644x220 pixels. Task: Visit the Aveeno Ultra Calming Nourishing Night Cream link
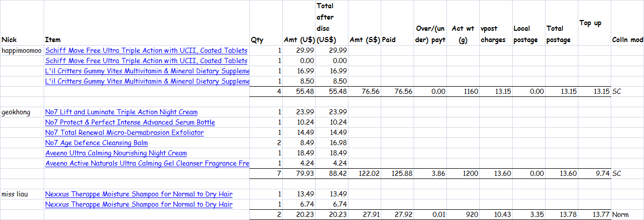116,153
